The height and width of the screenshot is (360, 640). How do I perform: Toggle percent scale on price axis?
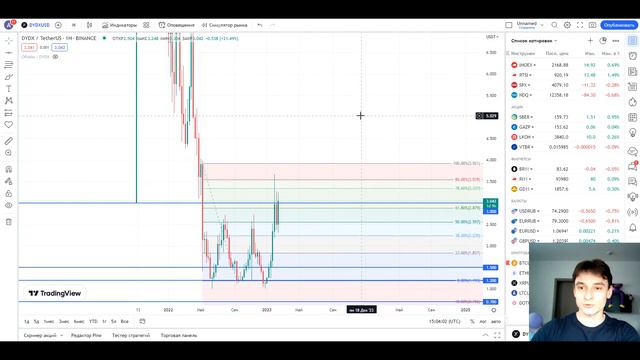point(472,322)
